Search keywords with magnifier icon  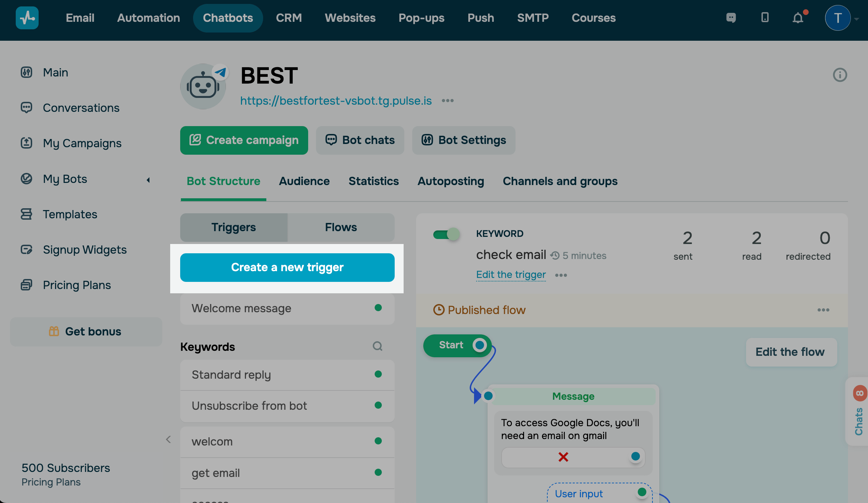click(x=378, y=346)
